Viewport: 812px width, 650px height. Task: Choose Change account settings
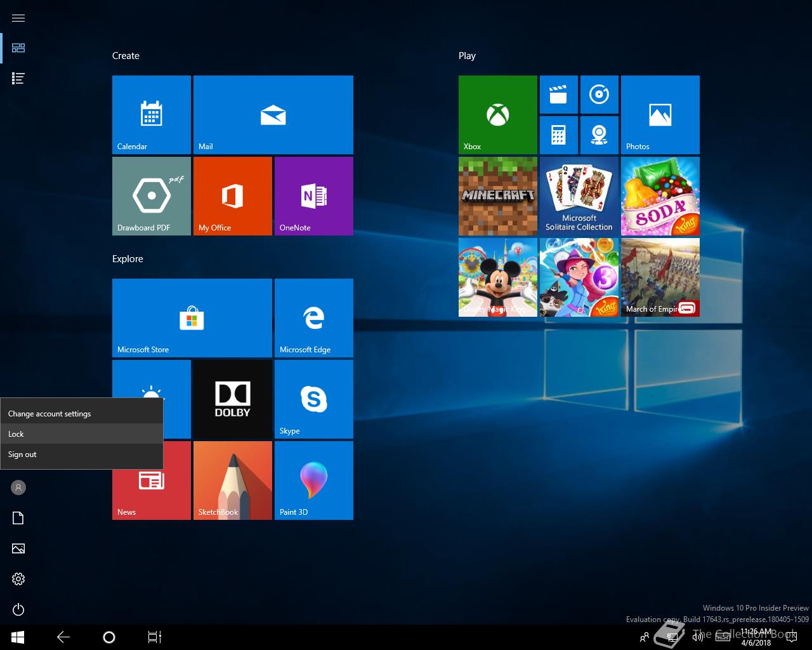pyautogui.click(x=82, y=414)
